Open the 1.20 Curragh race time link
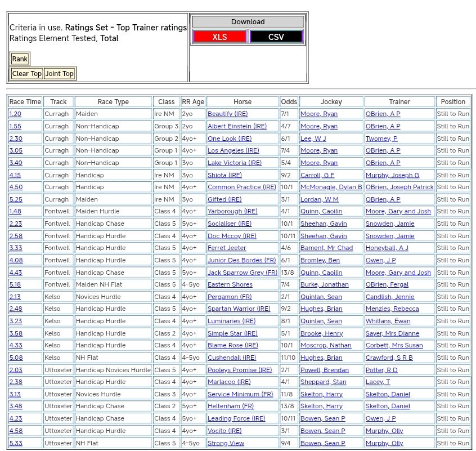Viewport: 476px width, 451px height. tap(15, 114)
